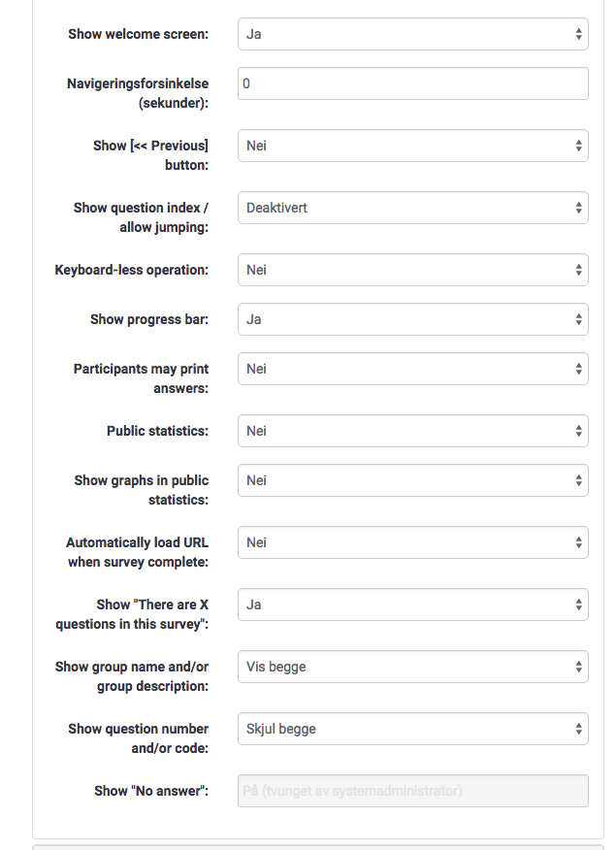Open the Show Previous button dropdown

point(412,146)
